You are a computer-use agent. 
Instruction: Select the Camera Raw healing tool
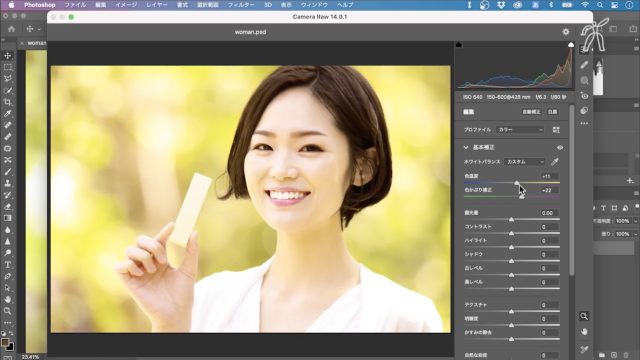click(x=584, y=65)
